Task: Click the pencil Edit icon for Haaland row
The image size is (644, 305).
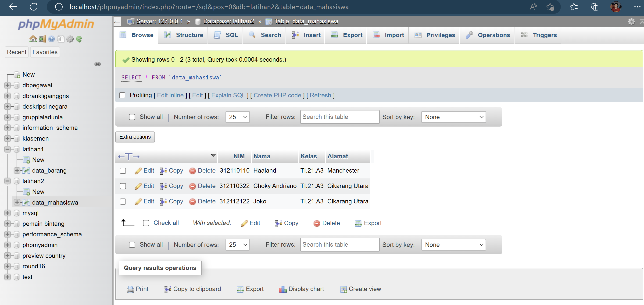Action: pos(138,171)
